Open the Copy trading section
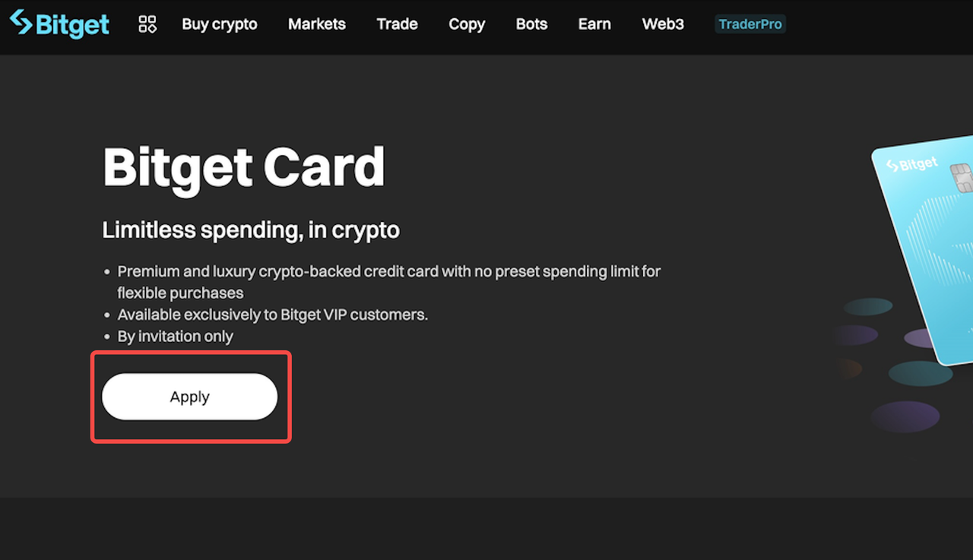Image resolution: width=973 pixels, height=560 pixels. click(466, 24)
